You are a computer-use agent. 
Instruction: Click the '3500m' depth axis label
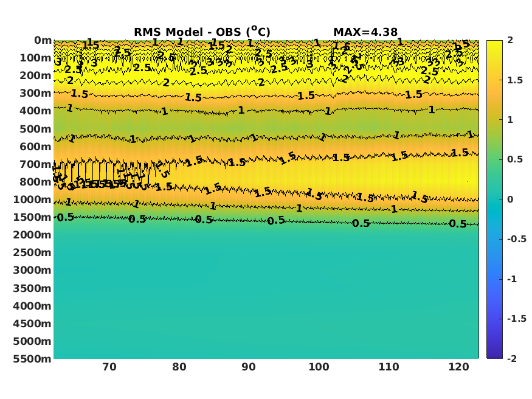tap(32, 288)
